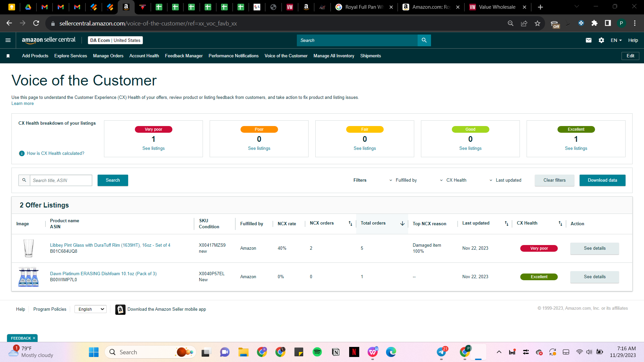Close the FEEDBACK widget
Screen dimensions: 644x362
click(x=34, y=338)
